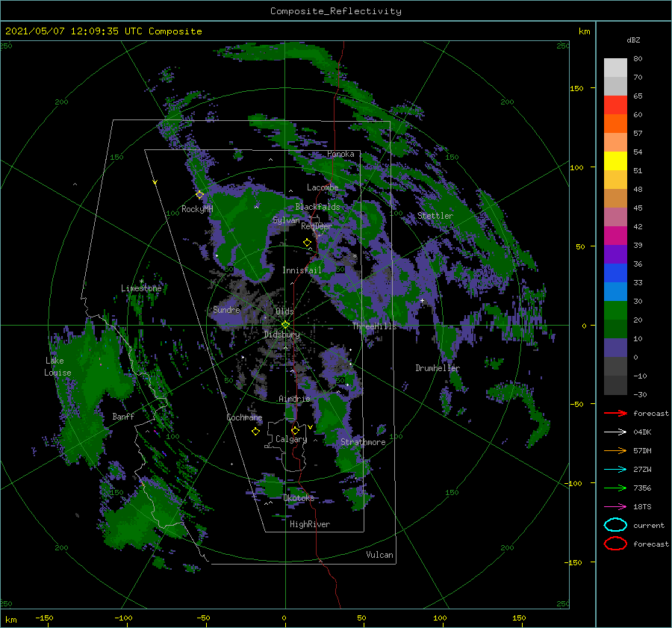Click the magenta 18TS arrow icon
Screen dimensions: 672x628
[615, 507]
